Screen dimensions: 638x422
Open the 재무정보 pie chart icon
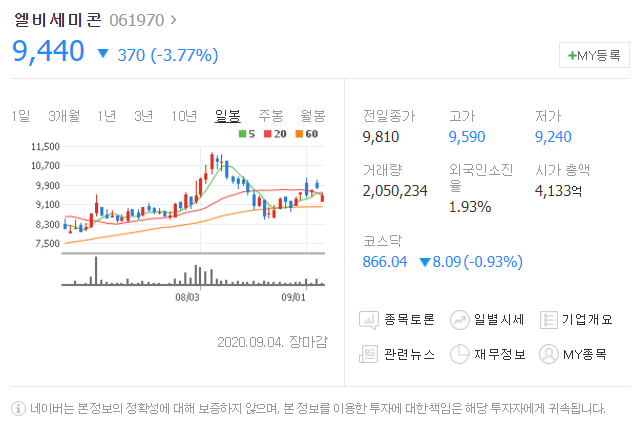click(459, 354)
